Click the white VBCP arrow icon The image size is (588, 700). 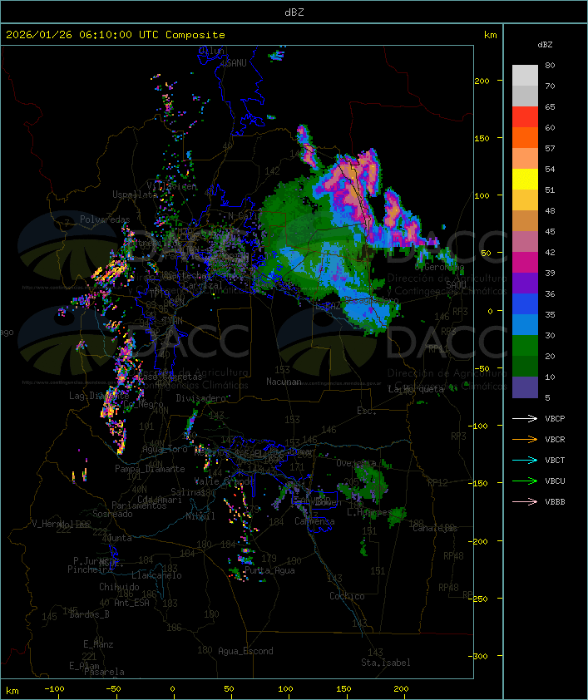click(525, 418)
